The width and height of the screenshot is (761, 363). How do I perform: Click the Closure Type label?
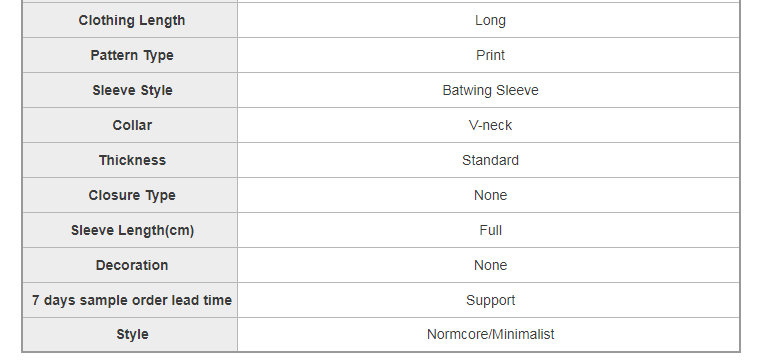click(132, 196)
